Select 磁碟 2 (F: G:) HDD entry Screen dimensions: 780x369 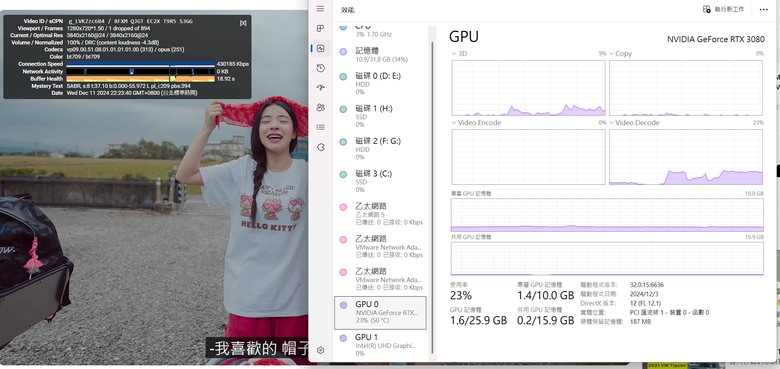pyautogui.click(x=381, y=149)
